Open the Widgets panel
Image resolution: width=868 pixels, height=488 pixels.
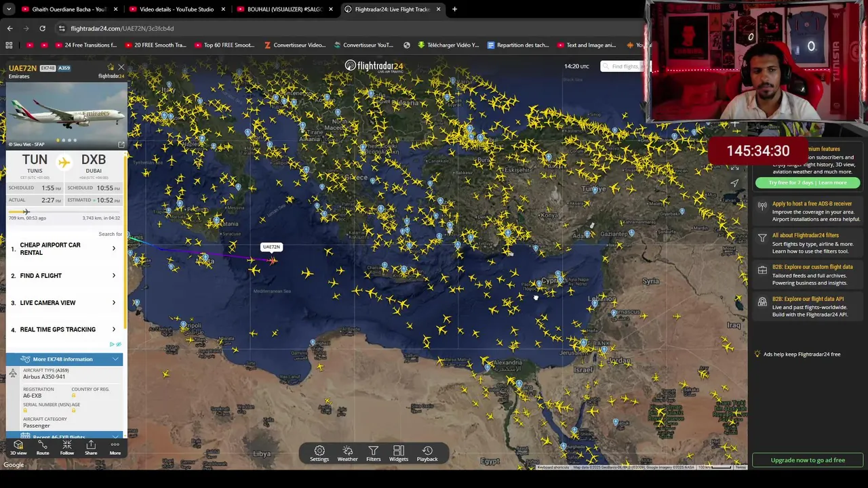pyautogui.click(x=399, y=453)
